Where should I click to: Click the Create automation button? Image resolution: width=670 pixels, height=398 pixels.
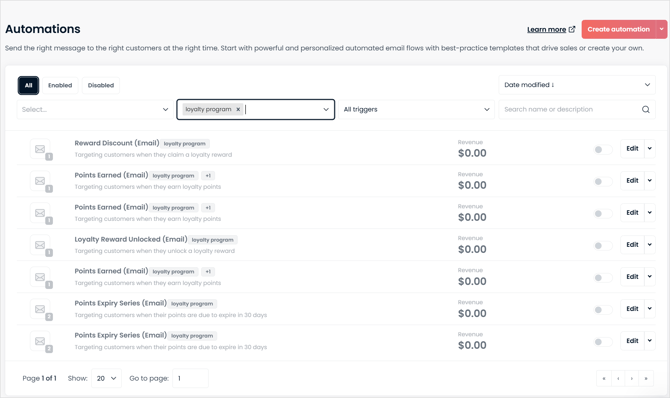point(618,29)
